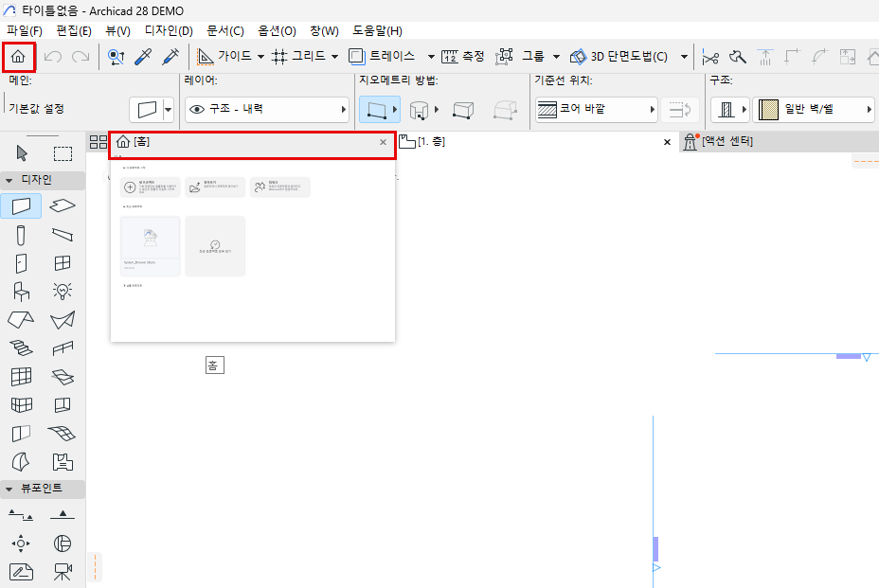Image resolution: width=879 pixels, height=588 pixels.
Task: Select the arrow selection tool
Action: 21,152
